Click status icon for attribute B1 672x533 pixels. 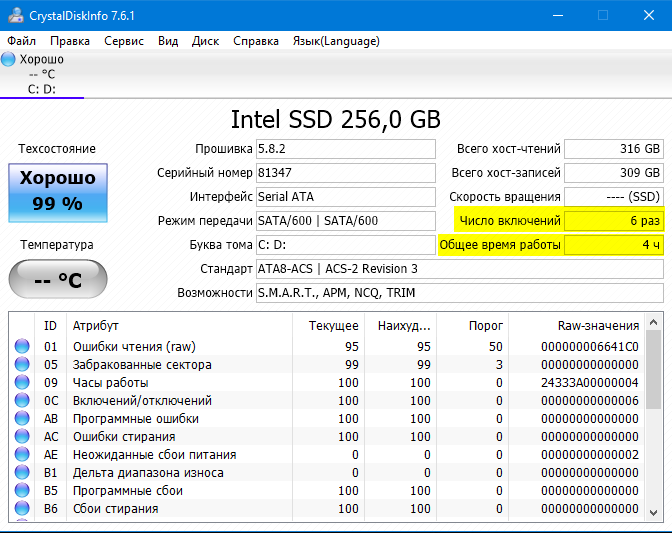tap(22, 472)
